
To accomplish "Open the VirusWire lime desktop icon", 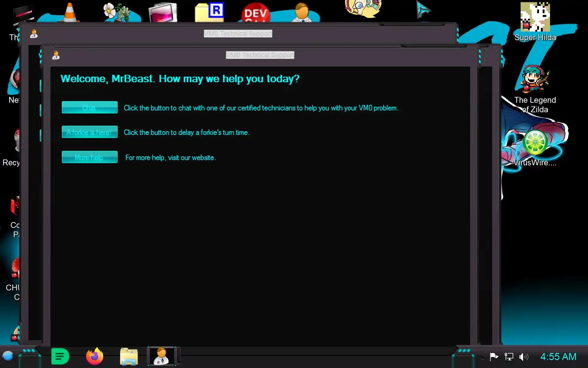I will 535,143.
